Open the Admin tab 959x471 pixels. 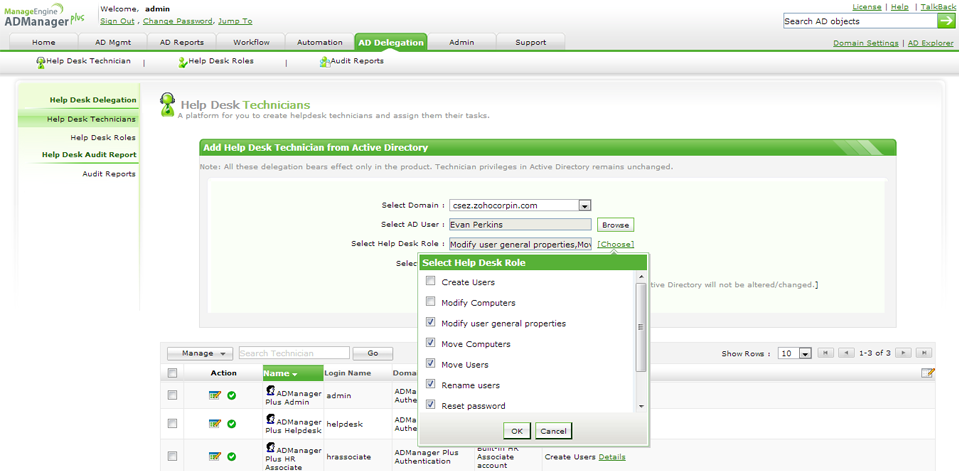click(461, 42)
